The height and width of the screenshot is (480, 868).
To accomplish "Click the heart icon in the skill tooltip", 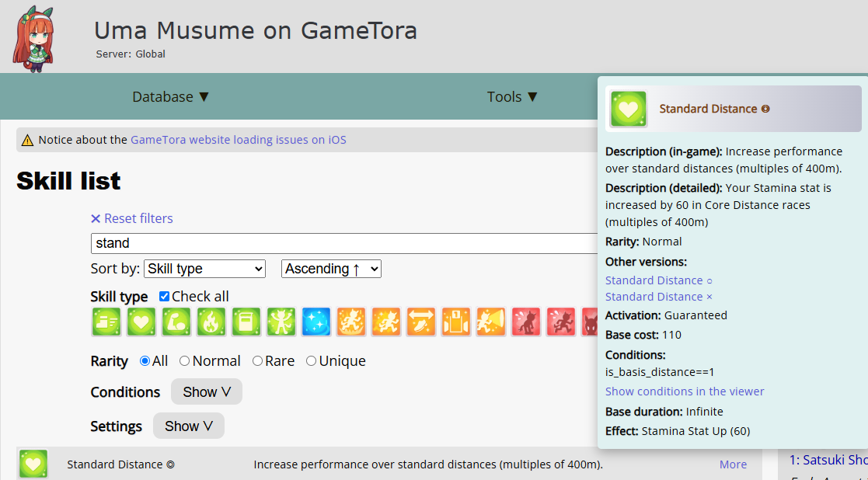I will [x=629, y=109].
